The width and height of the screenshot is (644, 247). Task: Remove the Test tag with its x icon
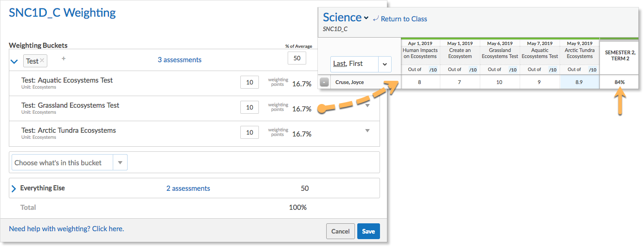[x=42, y=60]
